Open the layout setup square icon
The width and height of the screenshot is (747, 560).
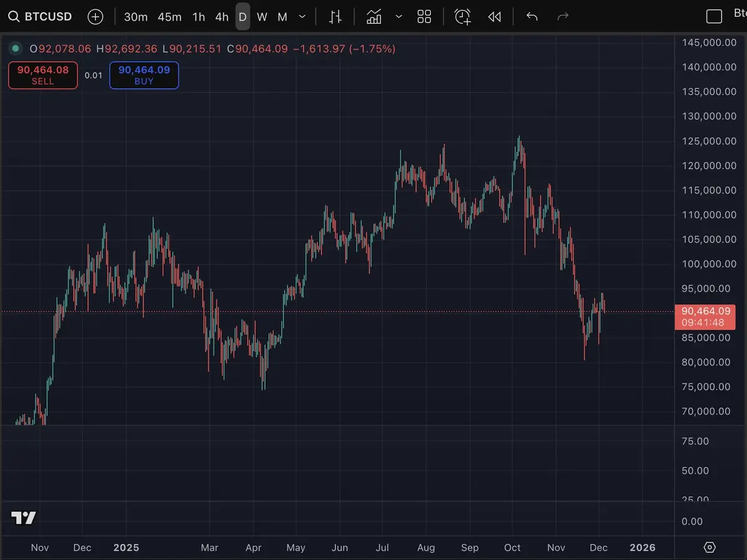(x=714, y=17)
